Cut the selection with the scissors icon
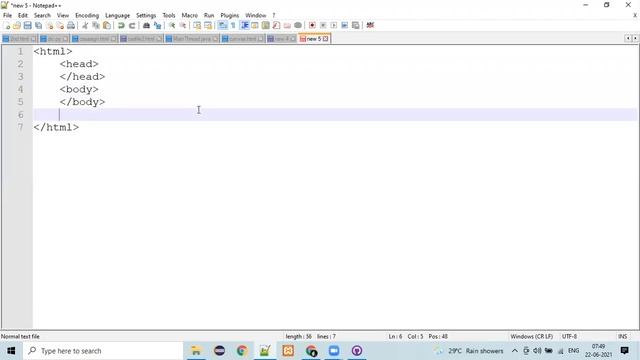 tap(85, 25)
